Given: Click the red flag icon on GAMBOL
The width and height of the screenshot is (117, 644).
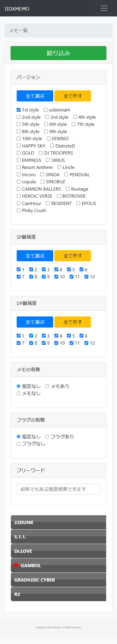Looking at the screenshot, I should click(x=16, y=565).
